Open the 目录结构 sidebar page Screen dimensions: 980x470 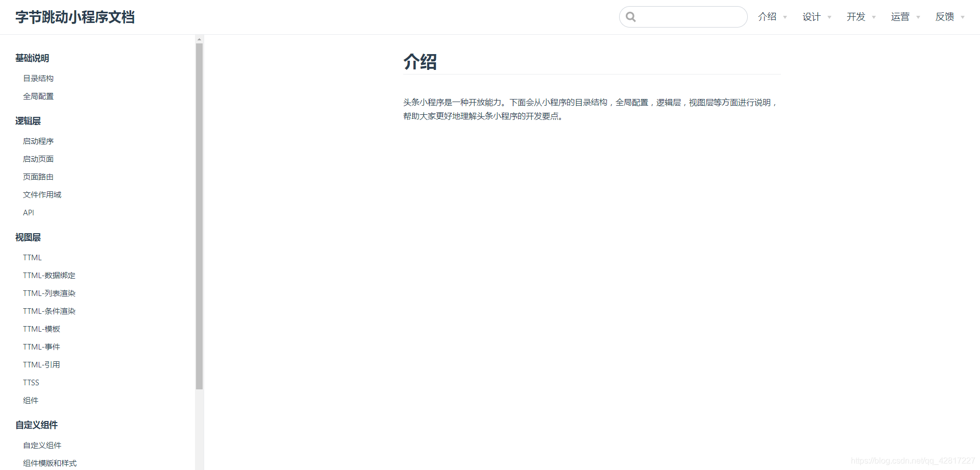click(x=38, y=78)
